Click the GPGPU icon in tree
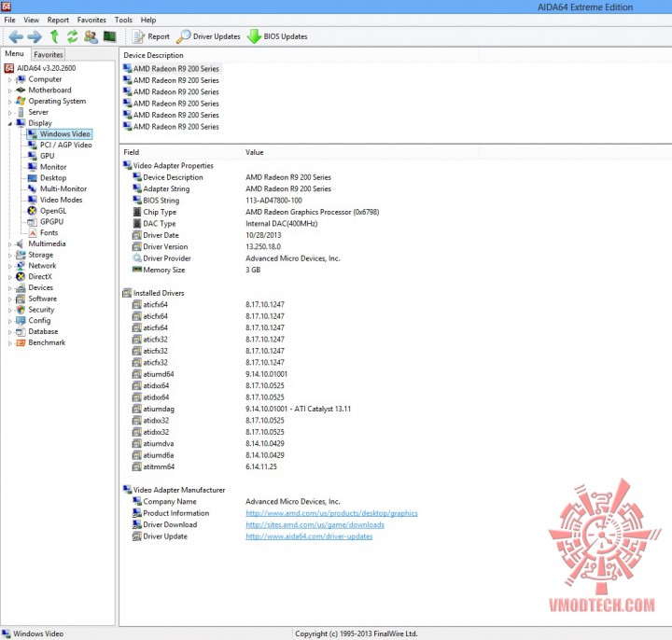 click(x=32, y=221)
